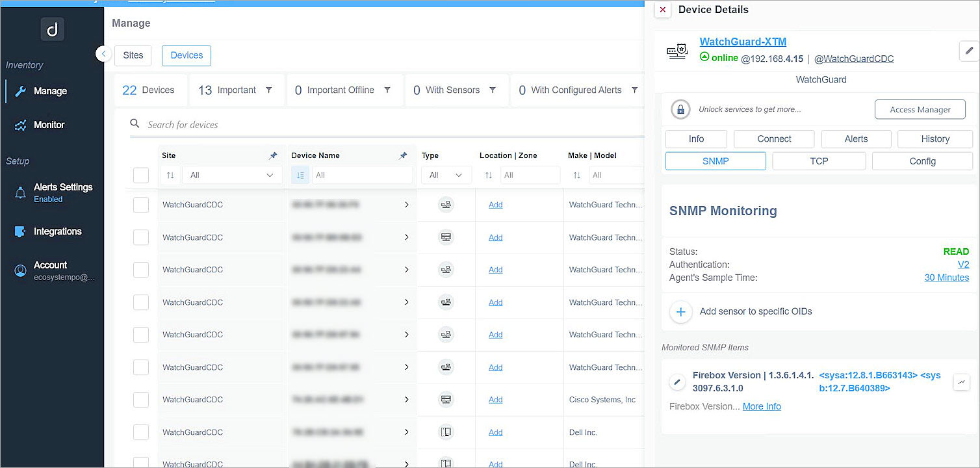980x468 pixels.
Task: Tick the select-all checkbox in table header
Action: [141, 175]
